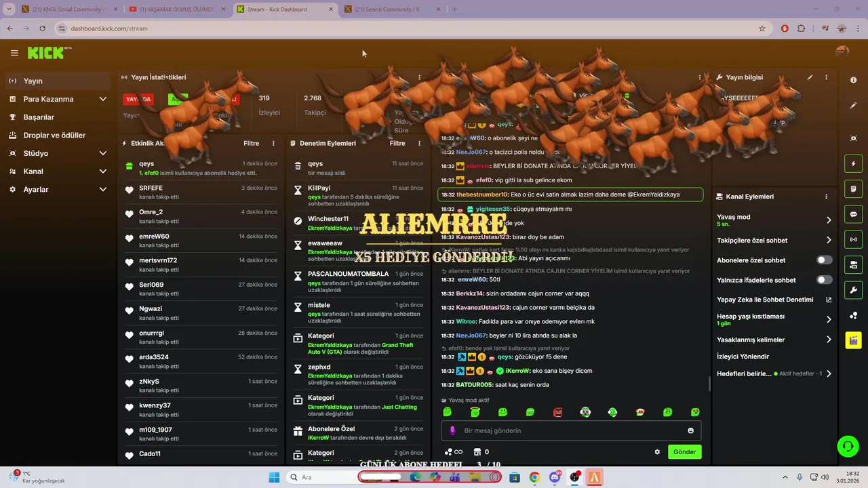Click Filtre in Denetim Eylemleri panel
868x488 pixels.
click(397, 143)
